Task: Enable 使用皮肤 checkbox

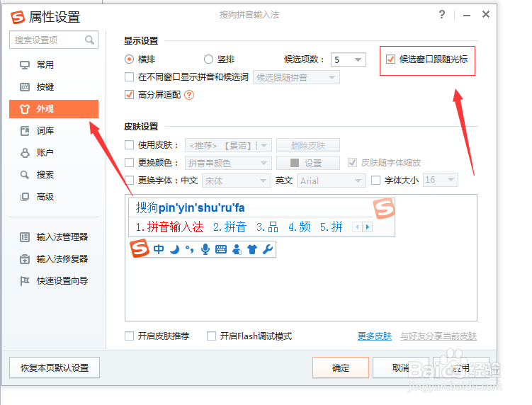Action: [129, 145]
